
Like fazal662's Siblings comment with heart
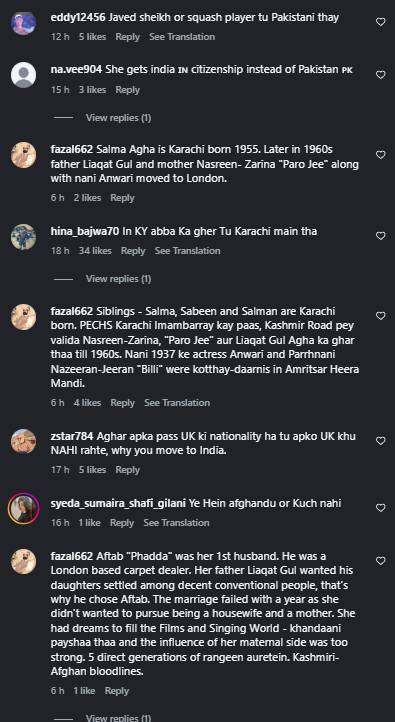[380, 316]
